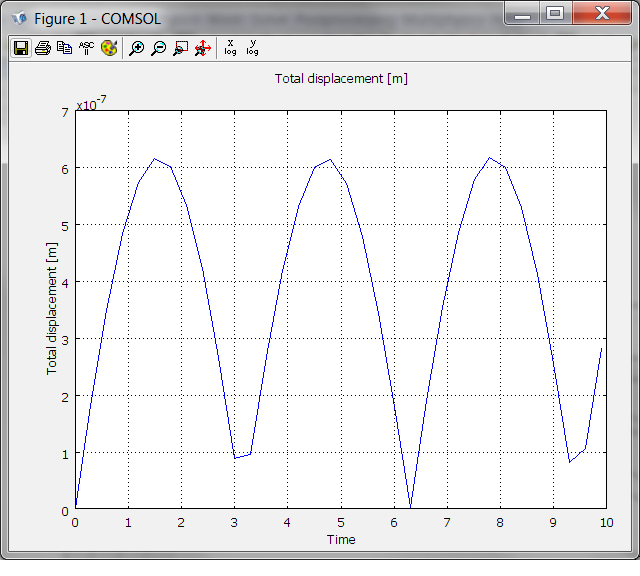
Task: Click the curve peak near time 7.8
Action: pos(489,158)
